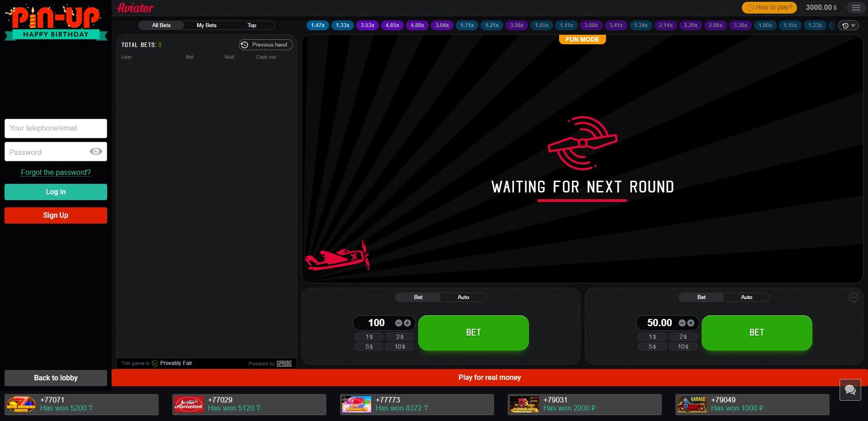Open the hamburger menu at top right
This screenshot has width=868, height=421.
[856, 8]
